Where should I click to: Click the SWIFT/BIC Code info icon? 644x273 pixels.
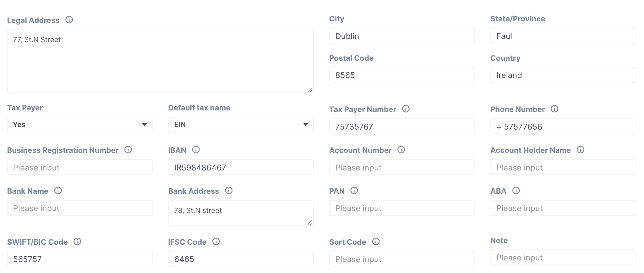tap(77, 242)
